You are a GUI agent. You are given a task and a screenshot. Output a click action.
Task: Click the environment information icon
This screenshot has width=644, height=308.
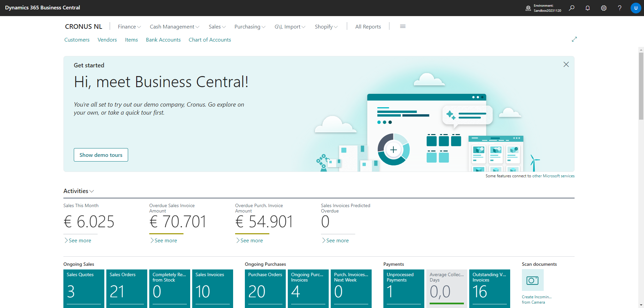tap(528, 8)
